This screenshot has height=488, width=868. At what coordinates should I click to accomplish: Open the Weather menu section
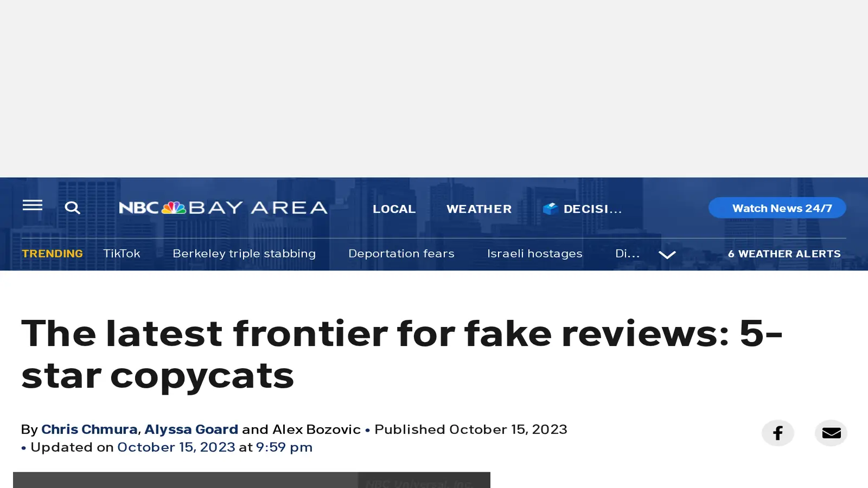tap(478, 209)
